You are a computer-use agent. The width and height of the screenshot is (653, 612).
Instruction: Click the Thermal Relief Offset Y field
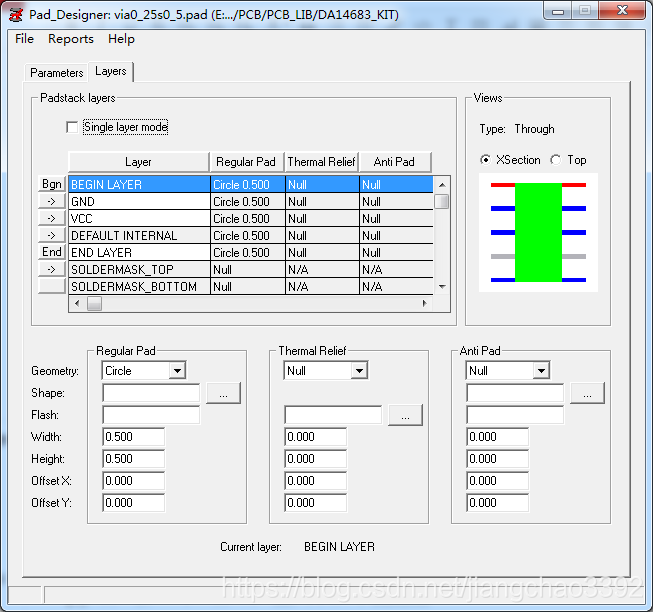tap(316, 503)
